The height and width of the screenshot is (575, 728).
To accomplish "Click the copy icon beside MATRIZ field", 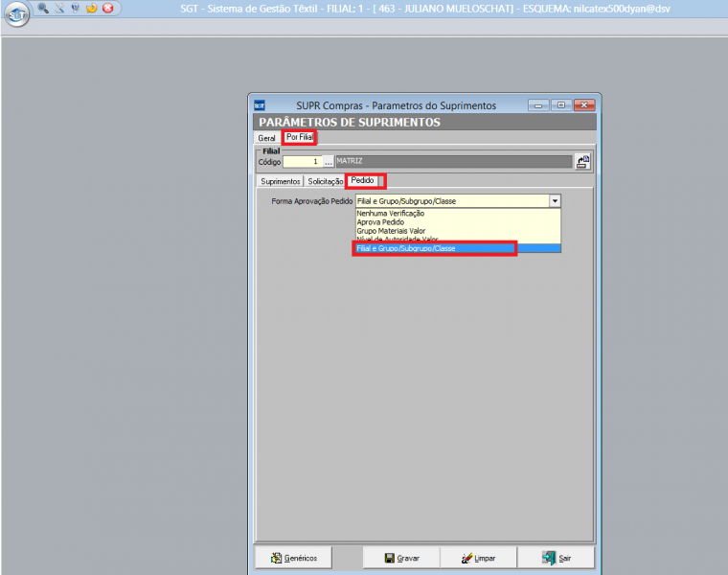I will click(582, 162).
